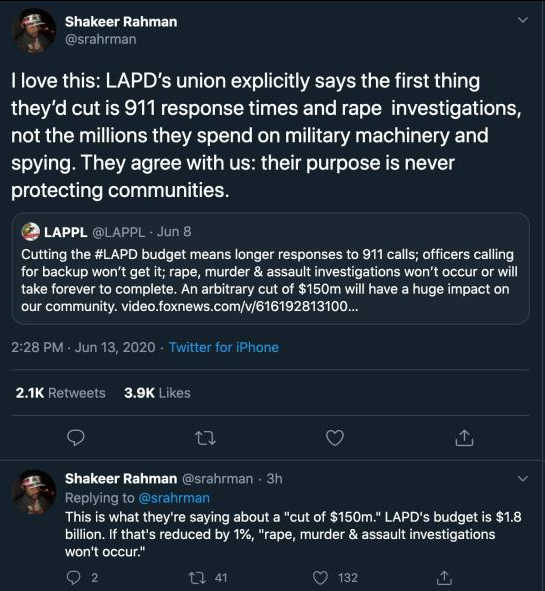Open the quoted LAPPL tweet card

(271, 268)
